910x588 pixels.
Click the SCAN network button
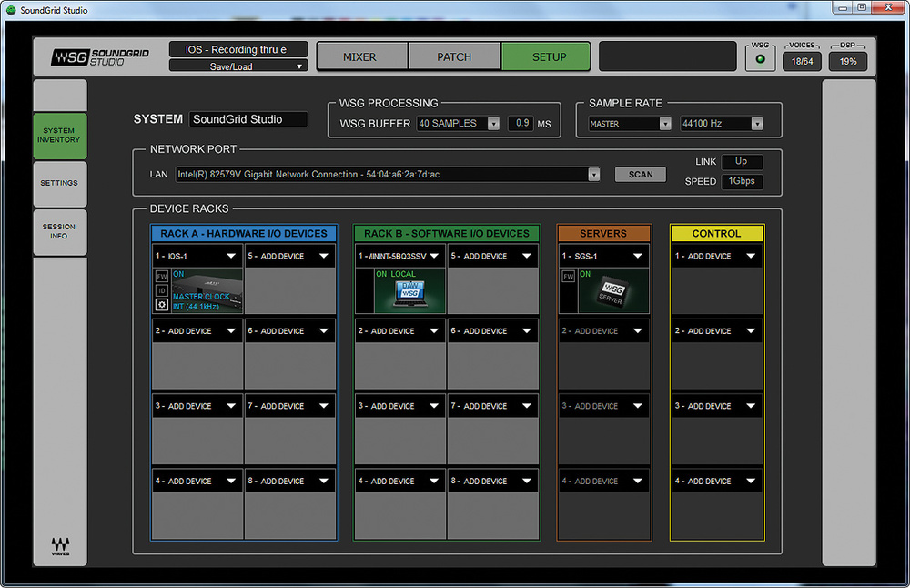[x=640, y=175]
